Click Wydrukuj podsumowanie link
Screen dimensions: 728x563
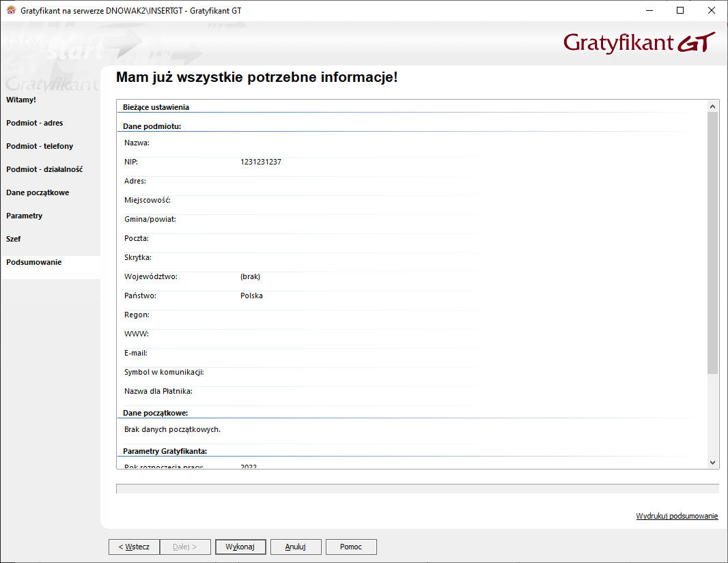pos(677,516)
